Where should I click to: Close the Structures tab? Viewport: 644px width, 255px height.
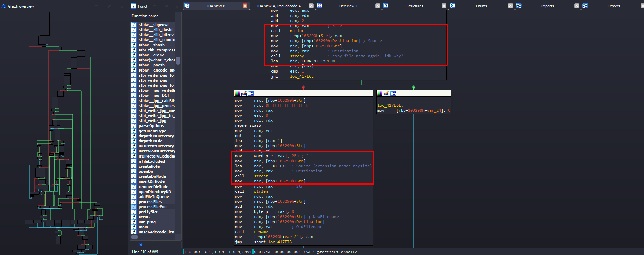(x=444, y=6)
